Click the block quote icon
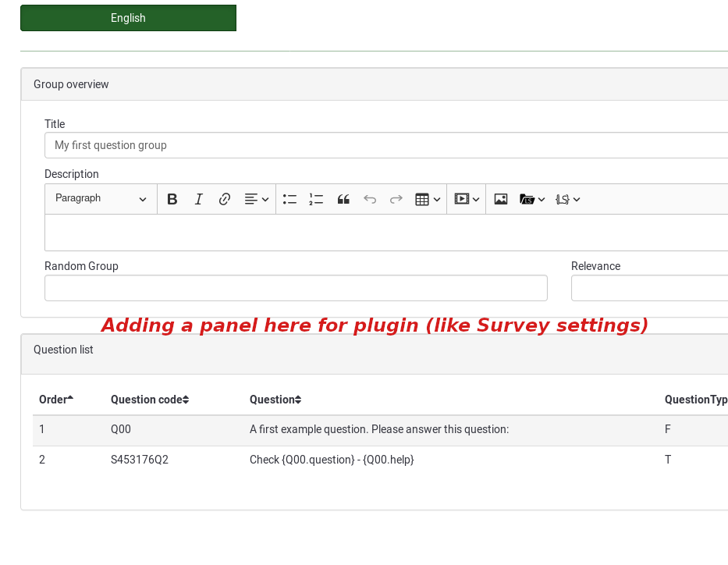Screen dimensions: 728x565 [x=343, y=199]
